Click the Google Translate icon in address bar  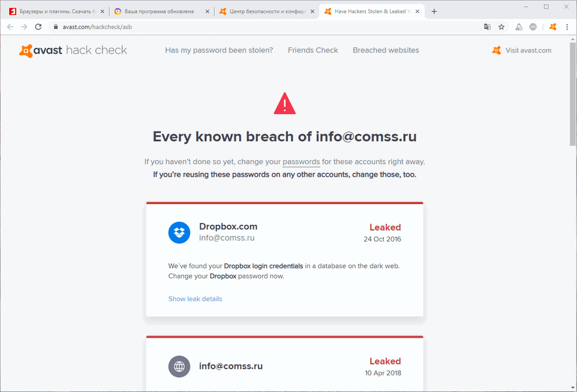tap(487, 27)
